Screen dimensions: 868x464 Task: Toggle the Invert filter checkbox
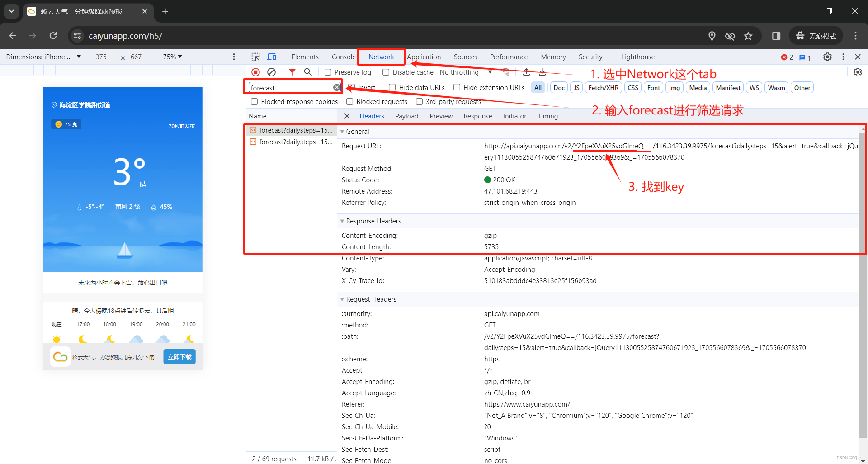click(351, 87)
